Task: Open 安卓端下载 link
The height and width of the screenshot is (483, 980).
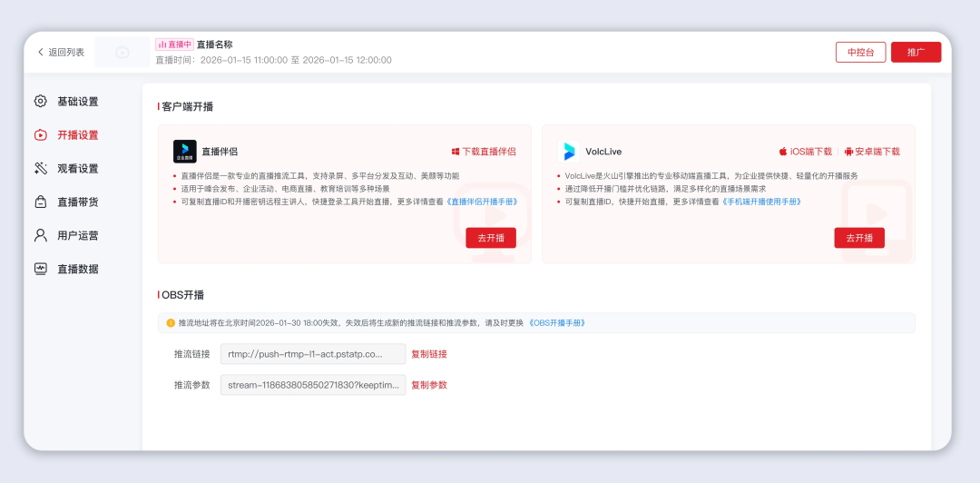Action: 871,152
